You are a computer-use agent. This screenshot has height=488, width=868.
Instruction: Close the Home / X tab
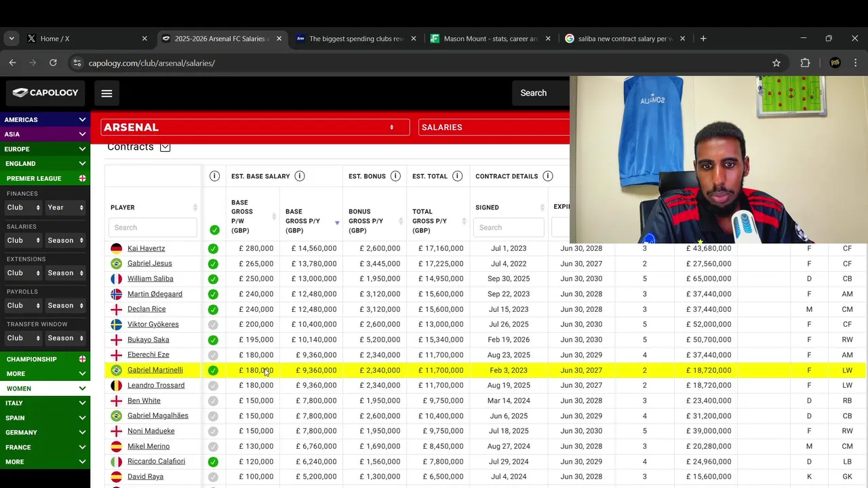[144, 39]
